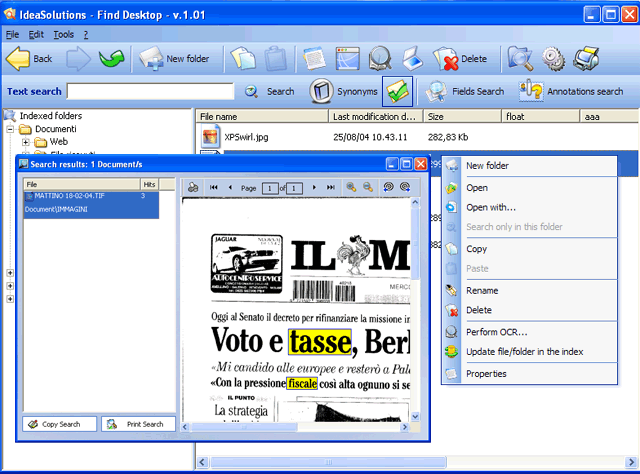Choose Rename in context menu

[x=529, y=291]
